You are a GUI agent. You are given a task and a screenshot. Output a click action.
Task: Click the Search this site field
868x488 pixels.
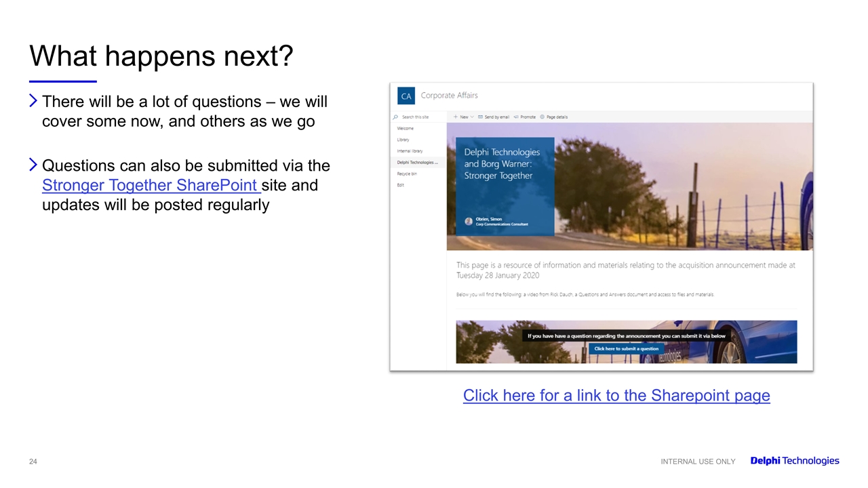(x=416, y=117)
